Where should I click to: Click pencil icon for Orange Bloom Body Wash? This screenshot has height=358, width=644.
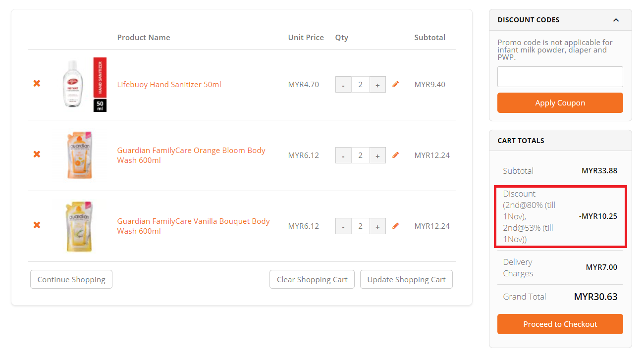pyautogui.click(x=395, y=155)
